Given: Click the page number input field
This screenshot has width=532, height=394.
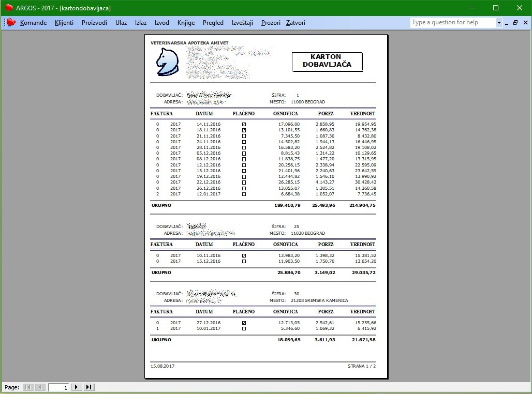Looking at the screenshot, I should point(58,387).
